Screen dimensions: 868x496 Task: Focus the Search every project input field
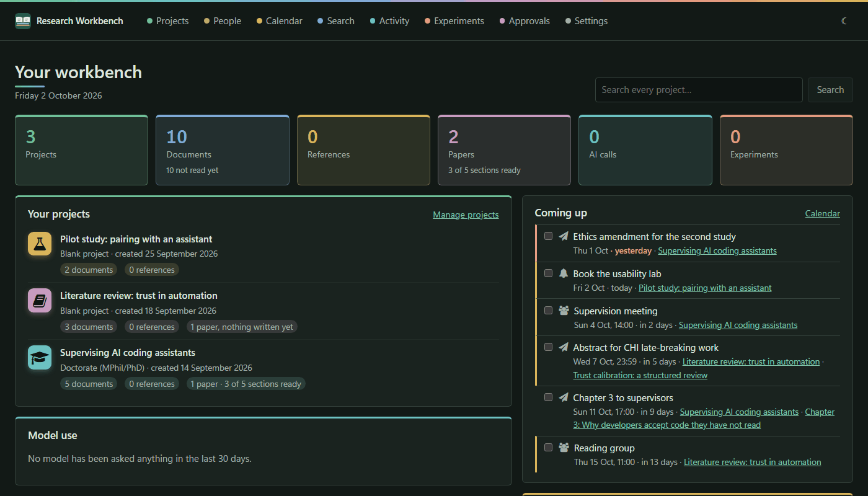(699, 90)
